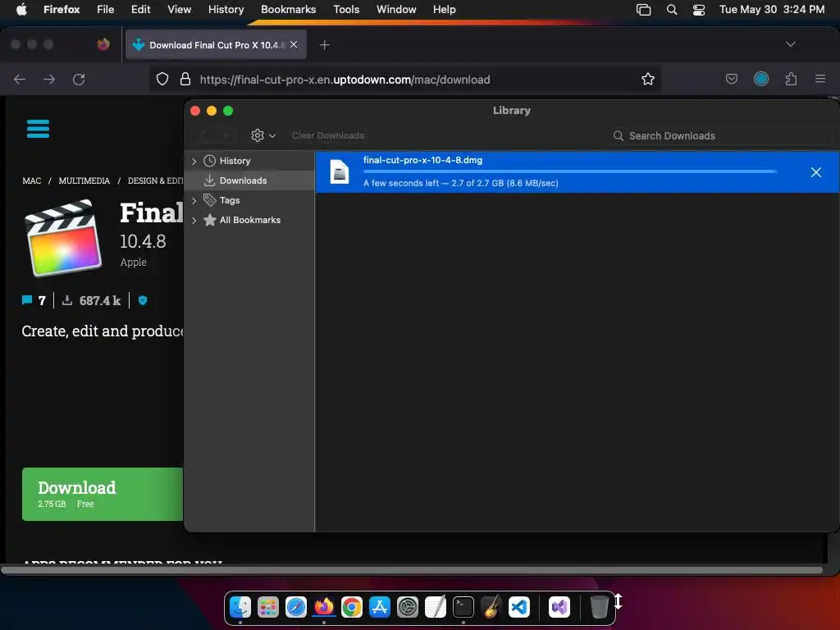Open Safari from the Dock
The image size is (840, 630).
(295, 607)
